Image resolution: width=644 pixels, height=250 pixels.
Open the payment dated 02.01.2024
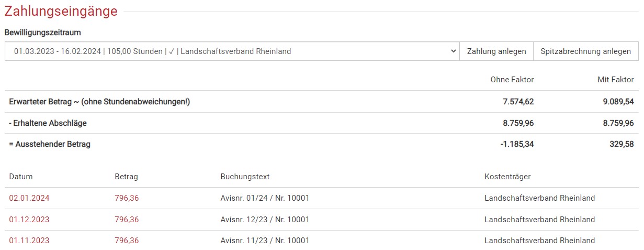(x=29, y=198)
